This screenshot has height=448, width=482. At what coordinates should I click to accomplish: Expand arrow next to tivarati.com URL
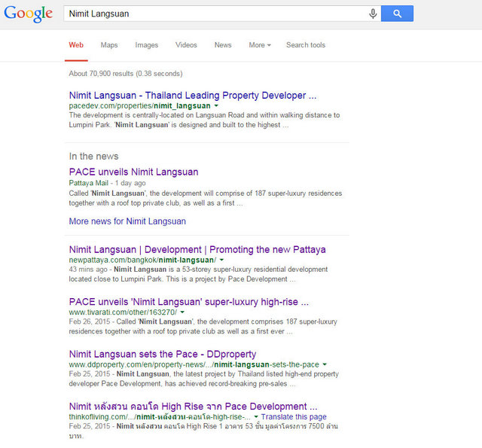[182, 312]
